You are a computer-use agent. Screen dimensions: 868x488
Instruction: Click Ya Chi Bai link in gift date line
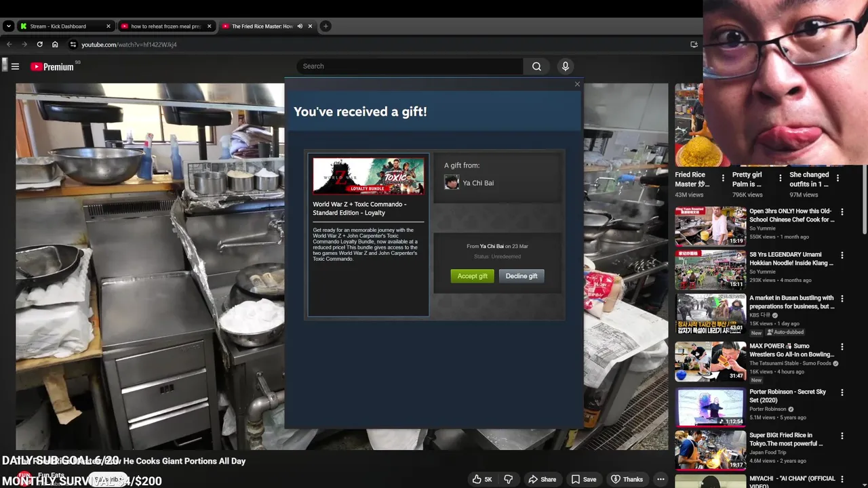tap(492, 246)
